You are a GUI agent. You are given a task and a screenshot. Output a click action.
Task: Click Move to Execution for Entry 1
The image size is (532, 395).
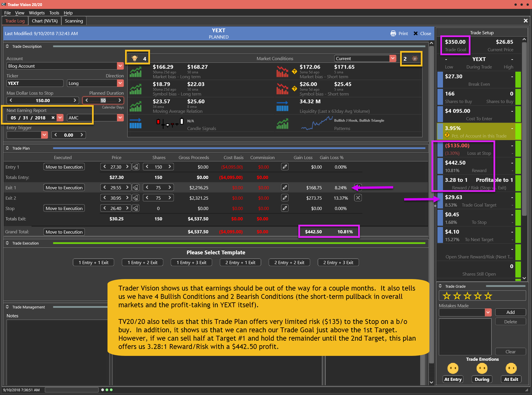pos(64,167)
